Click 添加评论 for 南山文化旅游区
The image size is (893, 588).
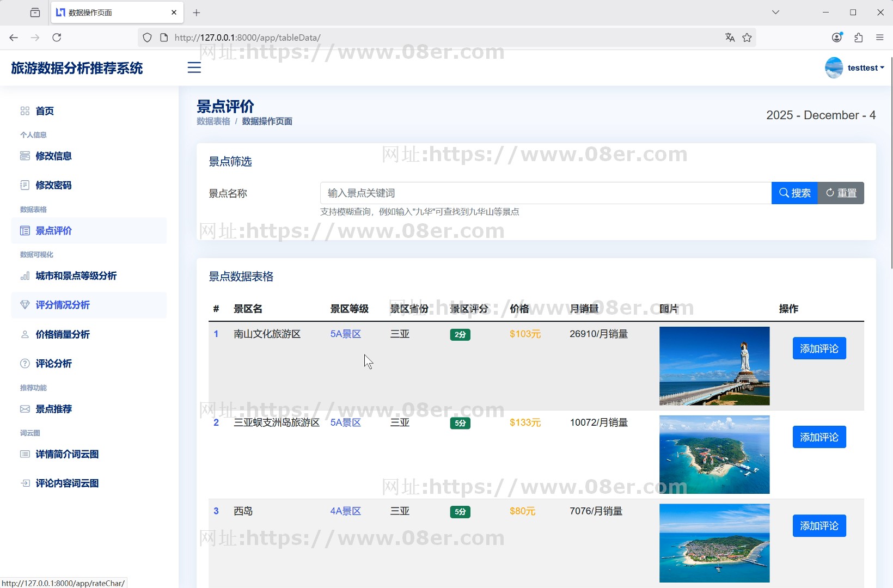[x=819, y=348]
